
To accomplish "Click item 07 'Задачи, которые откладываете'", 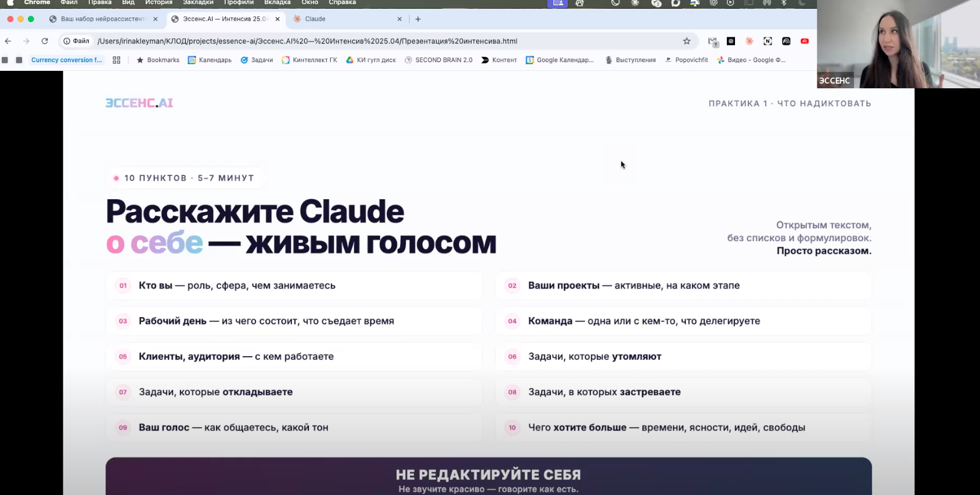I will [x=294, y=392].
